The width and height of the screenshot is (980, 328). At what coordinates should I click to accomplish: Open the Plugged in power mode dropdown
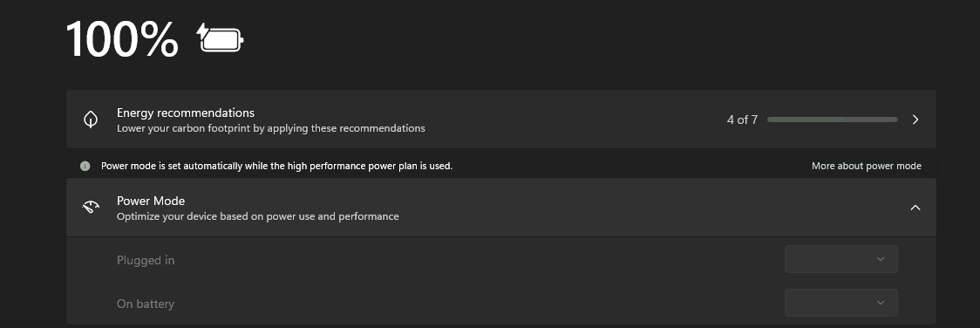pyautogui.click(x=841, y=259)
